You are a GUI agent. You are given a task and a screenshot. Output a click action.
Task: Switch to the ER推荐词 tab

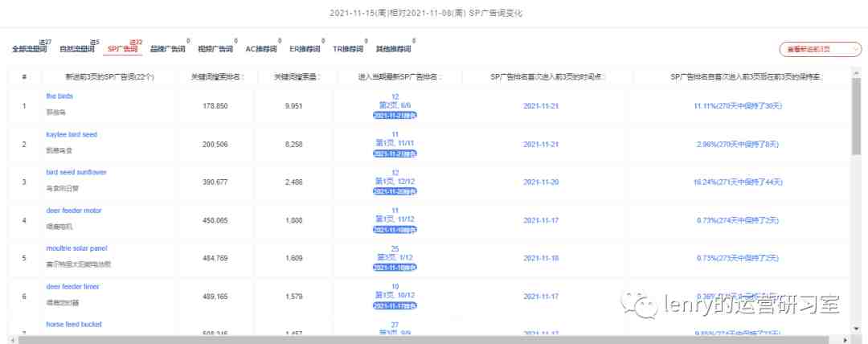pos(305,49)
